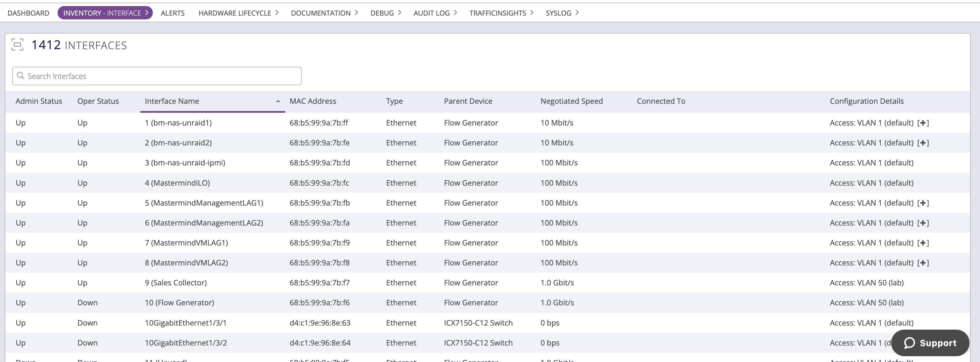Click the Oper Status column header

pyautogui.click(x=98, y=101)
